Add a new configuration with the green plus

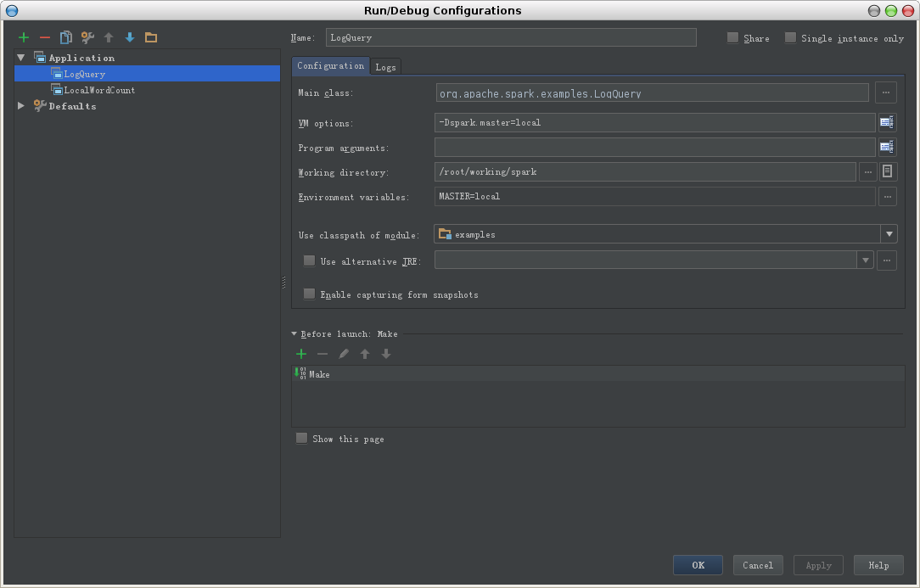click(24, 37)
